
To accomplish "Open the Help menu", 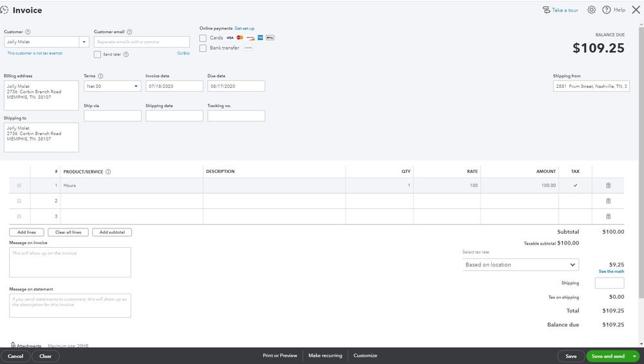I will pyautogui.click(x=614, y=10).
